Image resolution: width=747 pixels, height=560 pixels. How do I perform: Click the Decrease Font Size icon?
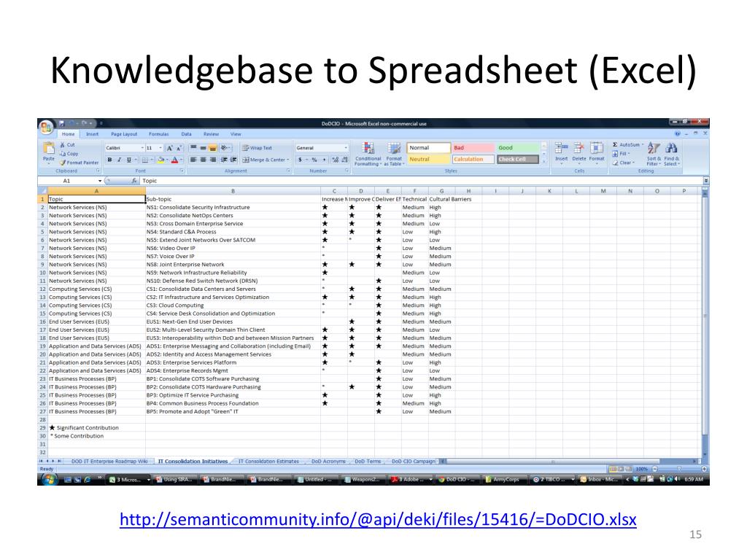click(x=179, y=148)
